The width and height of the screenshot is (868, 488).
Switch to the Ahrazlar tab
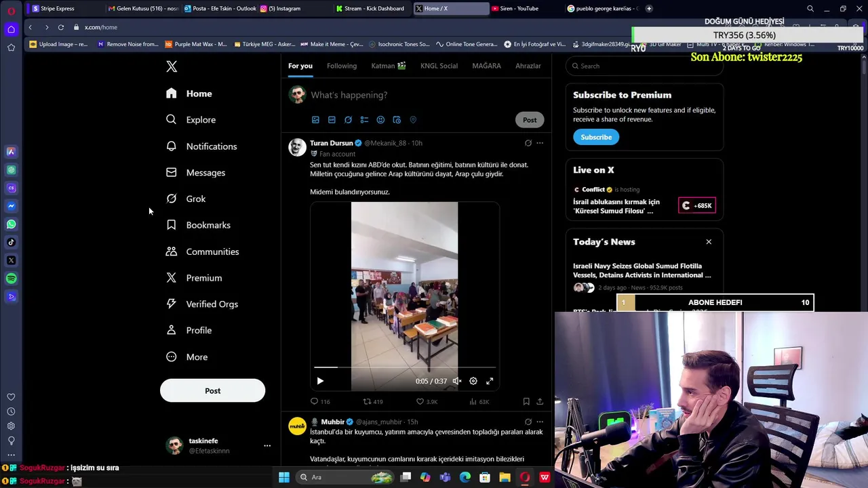(x=528, y=66)
